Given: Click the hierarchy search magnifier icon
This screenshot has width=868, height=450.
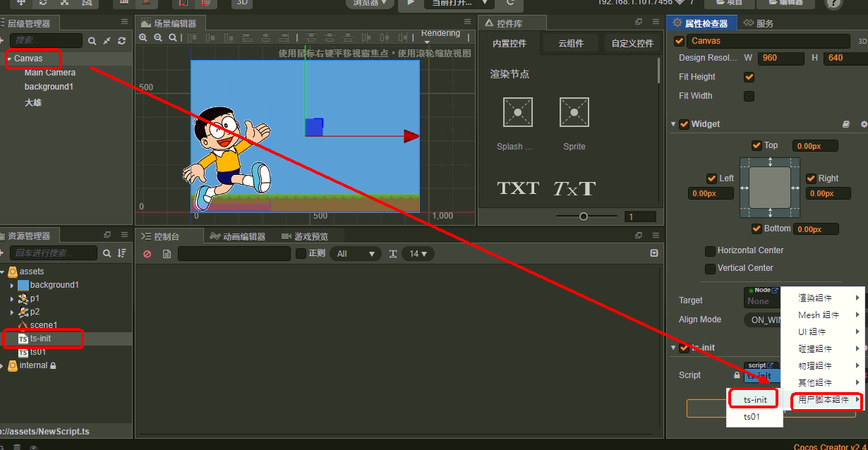Looking at the screenshot, I should 92,41.
